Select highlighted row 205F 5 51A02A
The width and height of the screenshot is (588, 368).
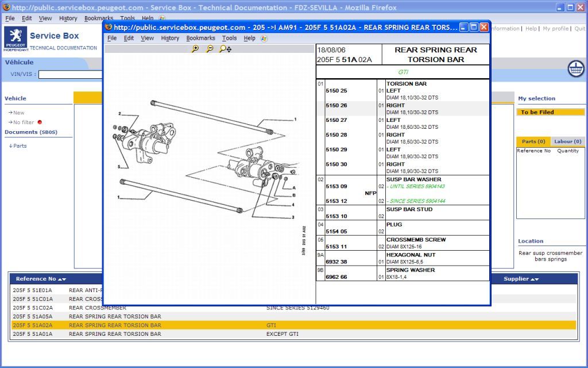pyautogui.click(x=293, y=325)
